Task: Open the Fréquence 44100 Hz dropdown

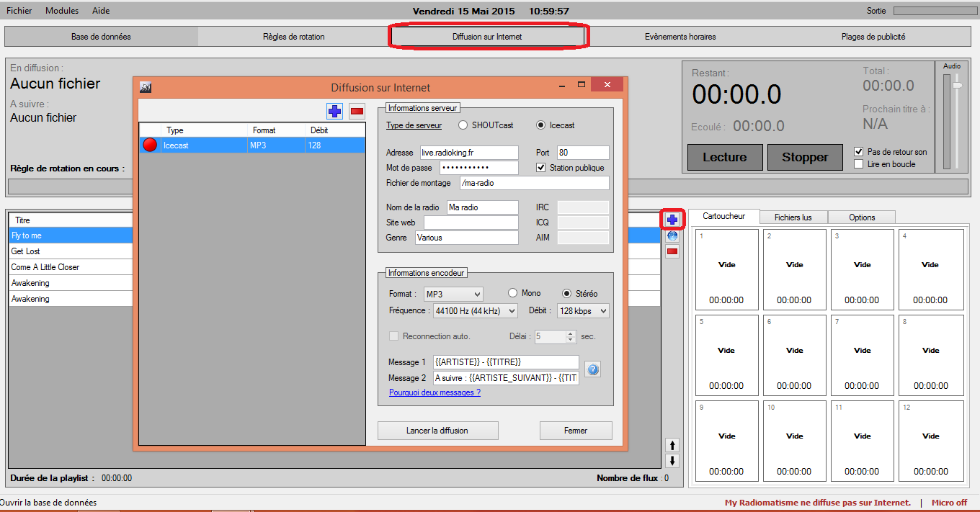Action: tap(476, 311)
